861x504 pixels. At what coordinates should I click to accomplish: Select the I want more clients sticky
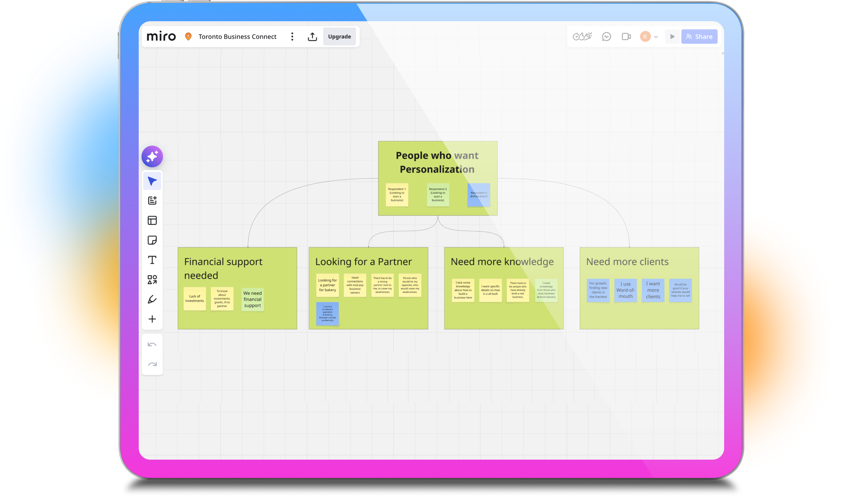point(653,290)
